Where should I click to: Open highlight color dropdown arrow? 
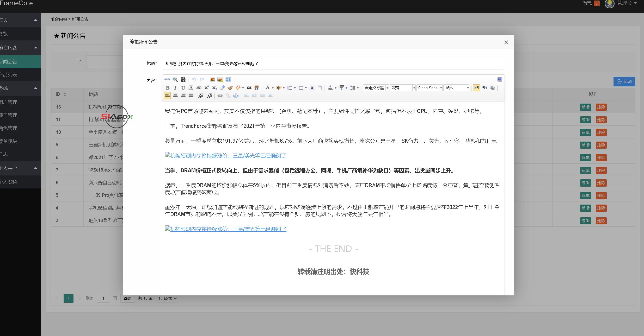click(x=284, y=88)
